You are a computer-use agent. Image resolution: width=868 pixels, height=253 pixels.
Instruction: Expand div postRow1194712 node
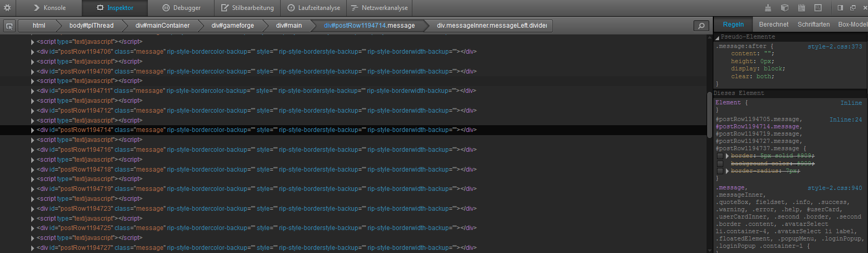tap(33, 111)
